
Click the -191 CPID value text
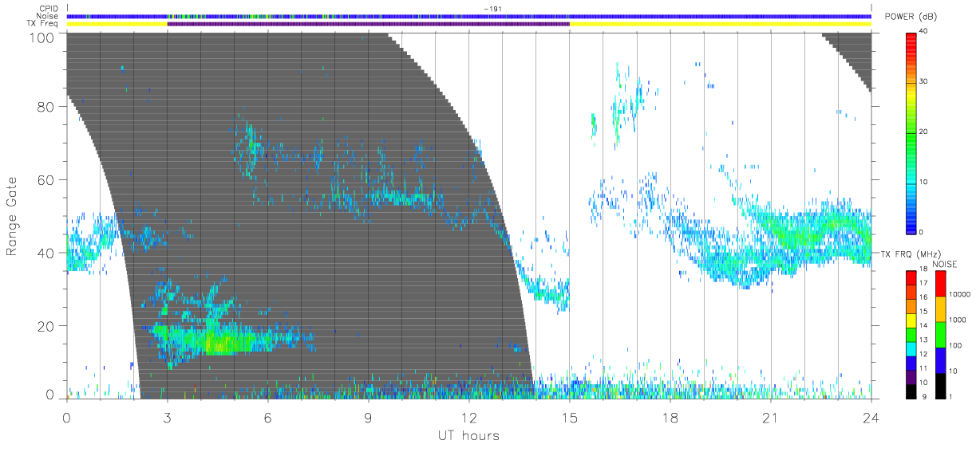(x=492, y=9)
